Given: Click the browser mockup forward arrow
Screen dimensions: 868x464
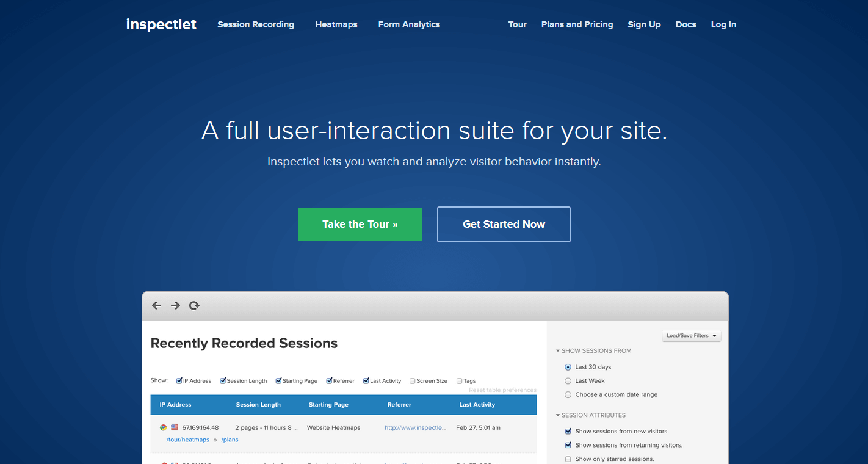Looking at the screenshot, I should 175,305.
